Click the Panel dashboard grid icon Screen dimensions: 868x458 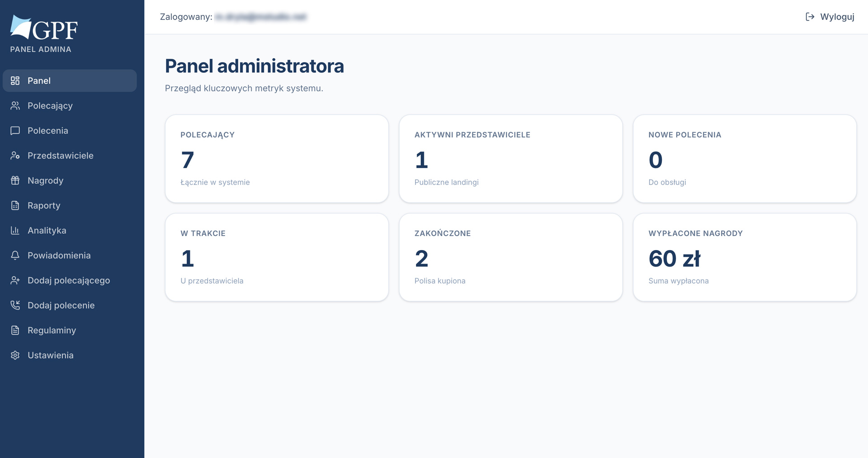[x=15, y=80]
